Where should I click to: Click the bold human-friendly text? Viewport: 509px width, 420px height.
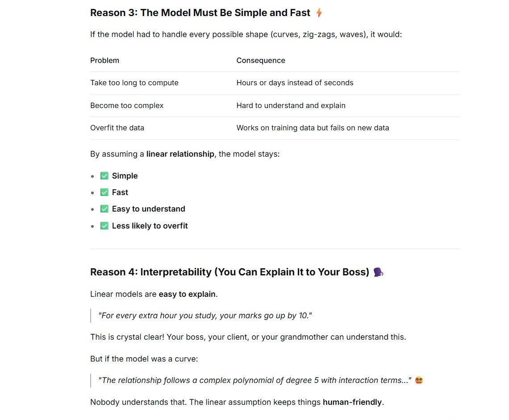click(352, 402)
